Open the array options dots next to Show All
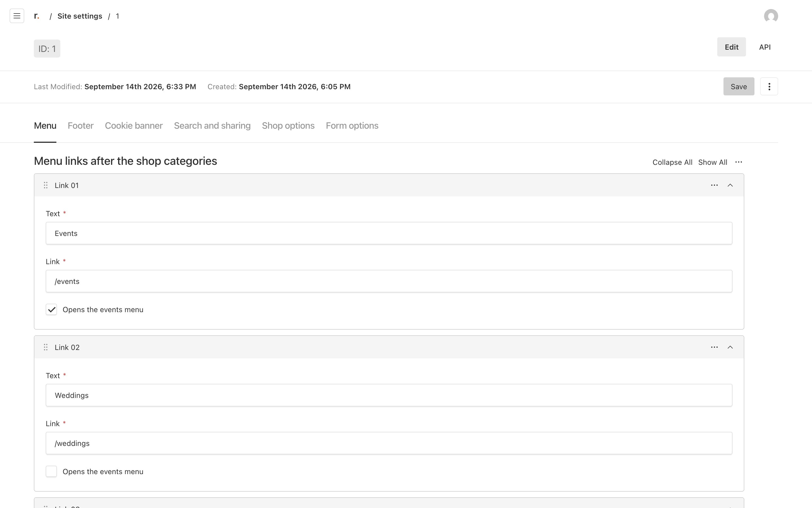Viewport: 812px width, 508px height. [738, 162]
